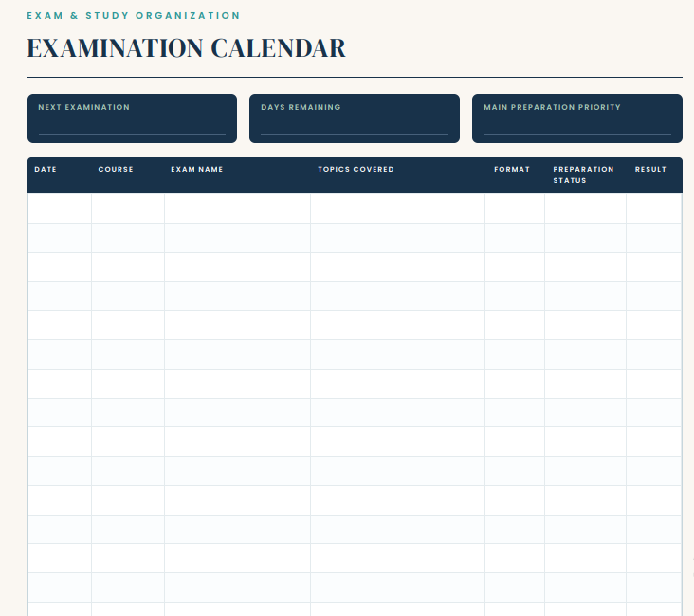Click the FORMAT column header
Viewport: 694px width, 616px height.
click(x=512, y=169)
